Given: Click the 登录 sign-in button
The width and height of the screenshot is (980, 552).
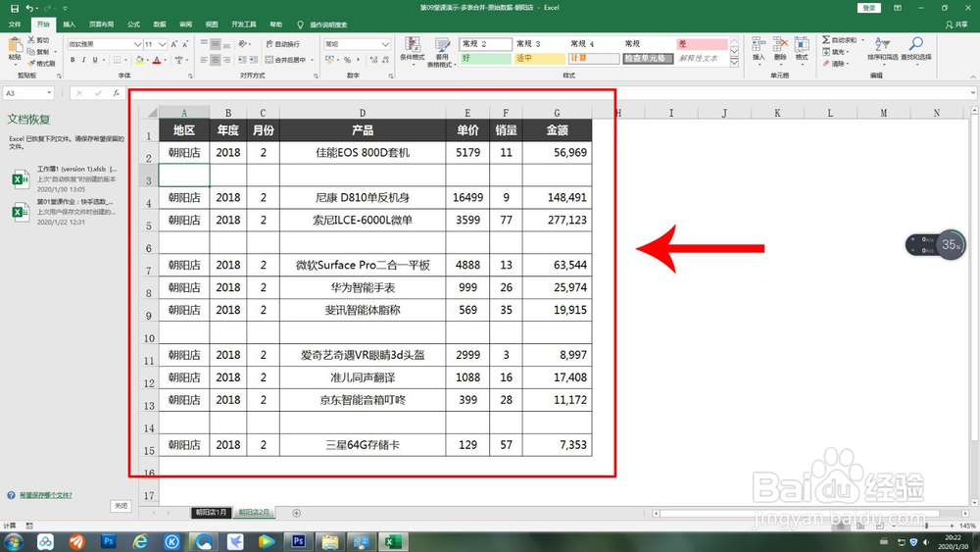Looking at the screenshot, I should point(868,8).
